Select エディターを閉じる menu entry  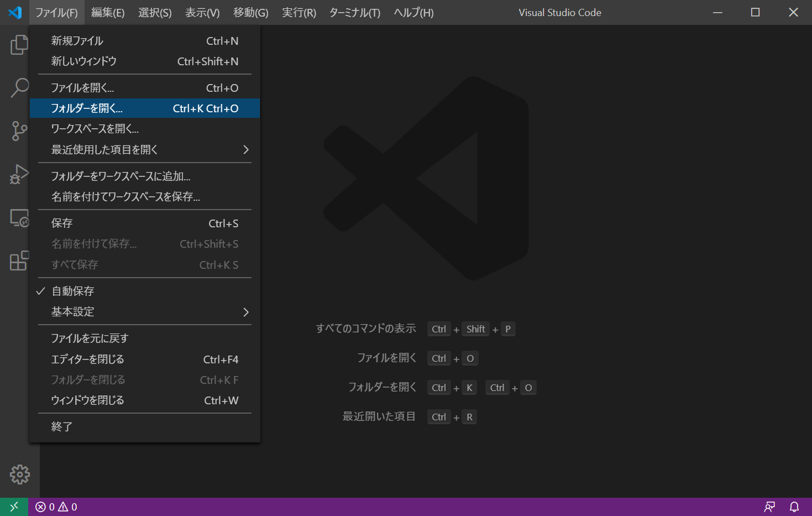click(144, 359)
